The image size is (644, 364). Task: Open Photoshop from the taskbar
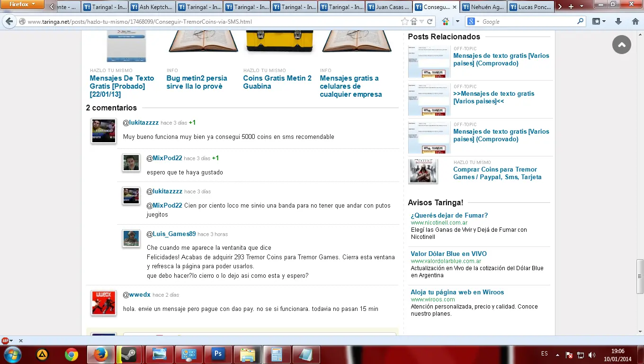218,354
